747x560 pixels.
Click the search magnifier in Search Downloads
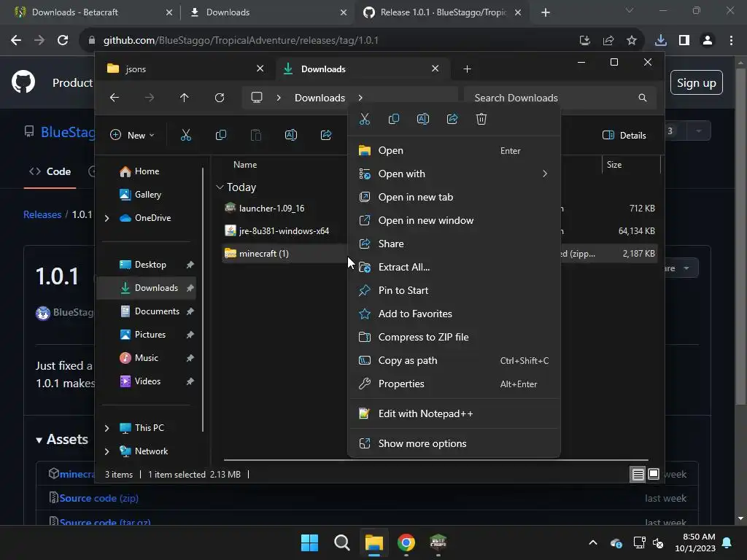click(x=642, y=98)
